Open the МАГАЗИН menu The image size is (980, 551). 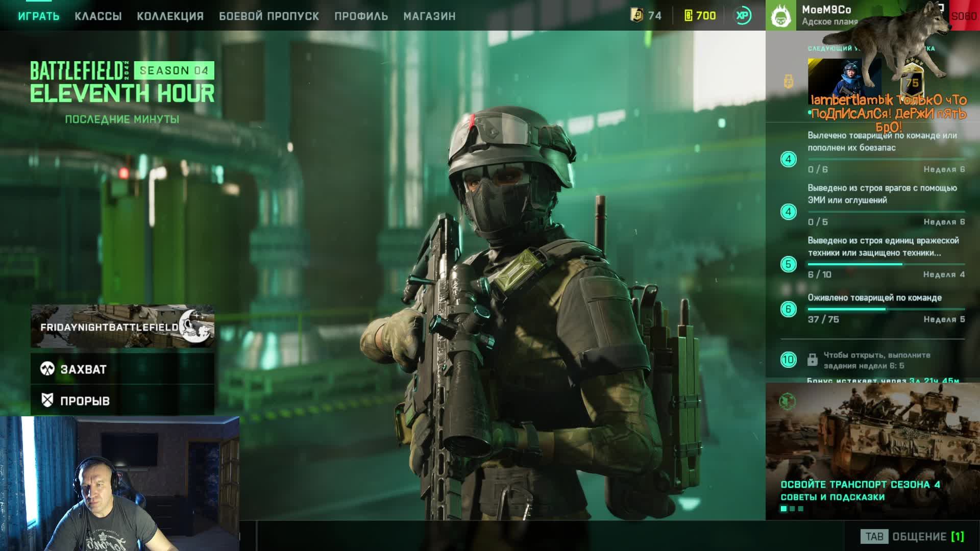(429, 16)
